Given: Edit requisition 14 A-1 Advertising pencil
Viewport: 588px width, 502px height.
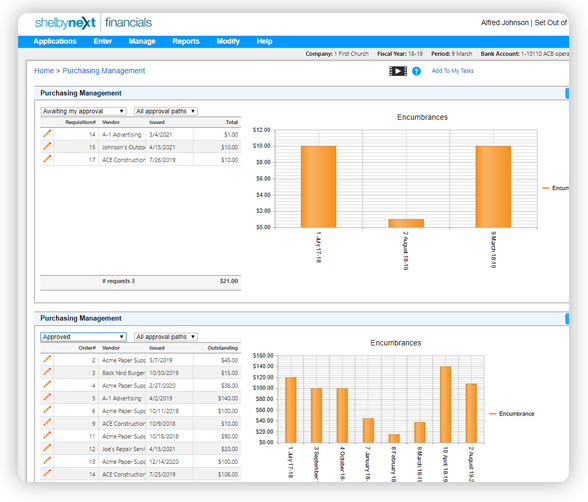Looking at the screenshot, I should coord(47,133).
